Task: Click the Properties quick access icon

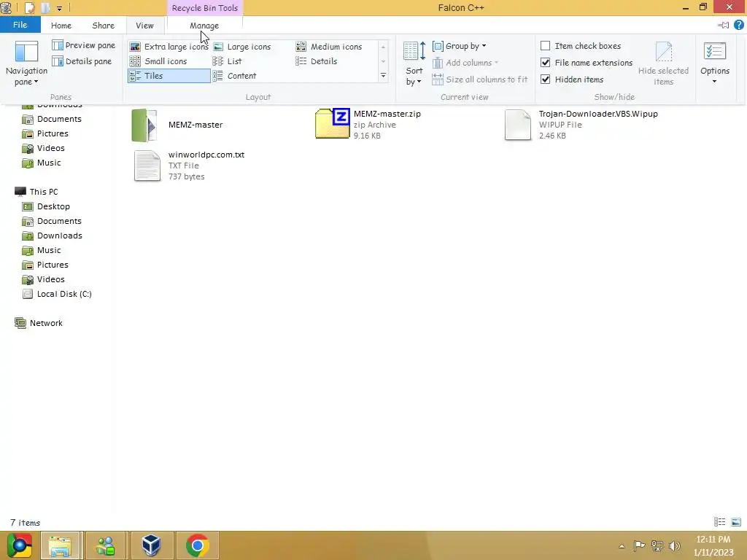Action: click(29, 7)
